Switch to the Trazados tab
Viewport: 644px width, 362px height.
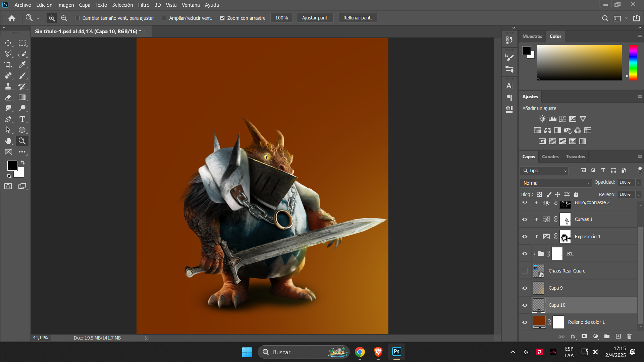(575, 157)
